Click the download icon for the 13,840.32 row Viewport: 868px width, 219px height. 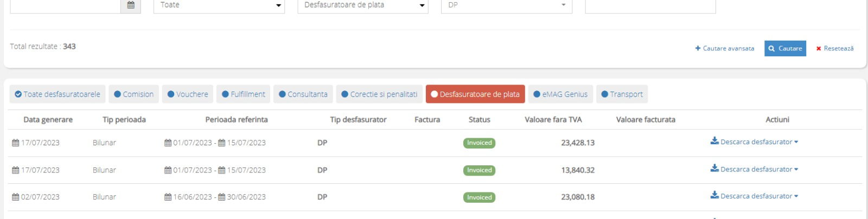(x=714, y=169)
